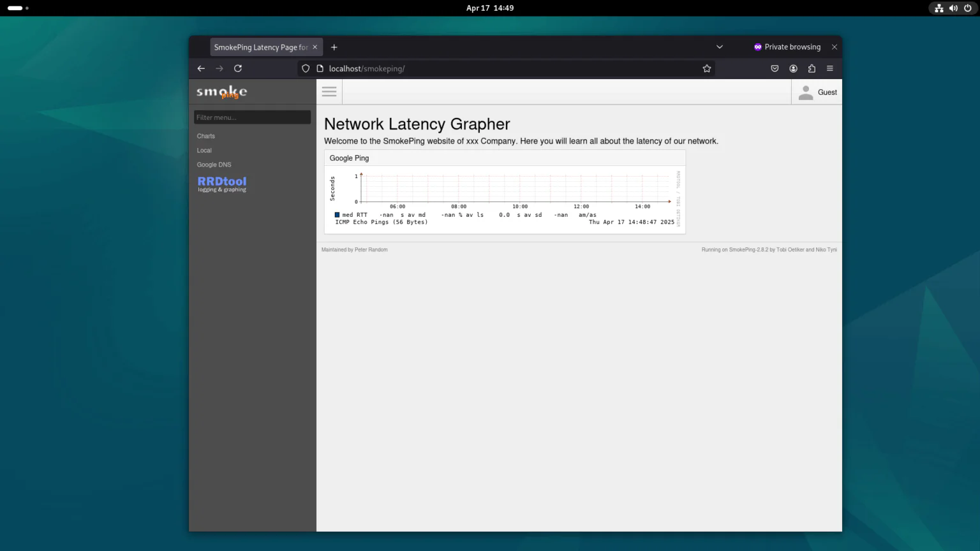This screenshot has width=980, height=551.
Task: Open the Google DNS menu item
Action: point(214,165)
